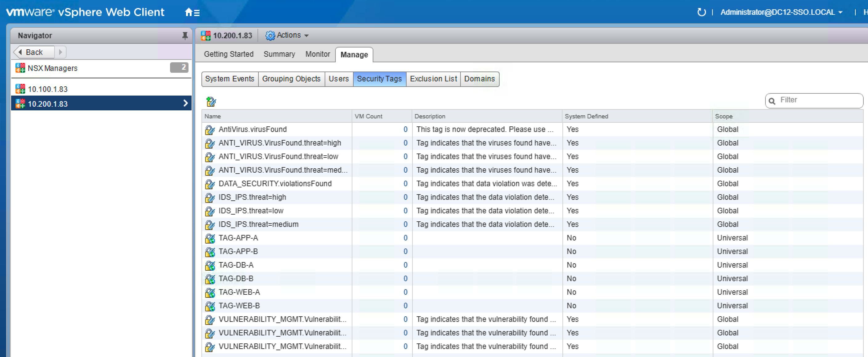The height and width of the screenshot is (357, 868).
Task: Click the NSX Managers icon in Navigator
Action: coord(20,68)
